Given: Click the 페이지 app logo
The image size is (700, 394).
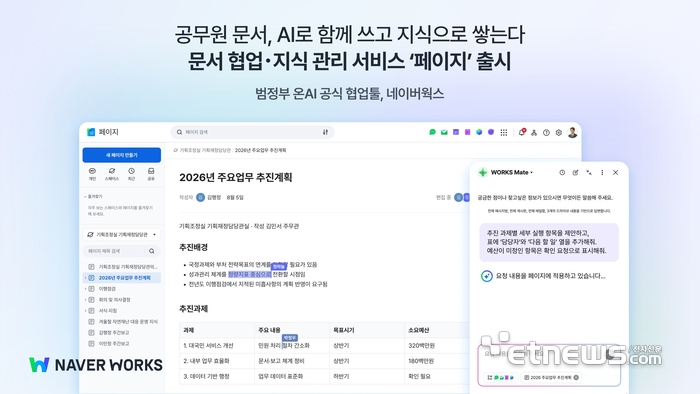Looking at the screenshot, I should [91, 132].
